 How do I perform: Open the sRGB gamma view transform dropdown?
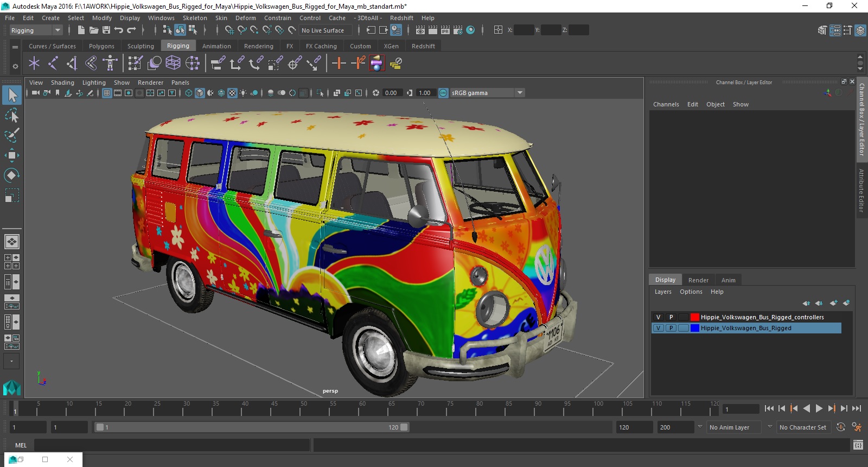click(487, 93)
